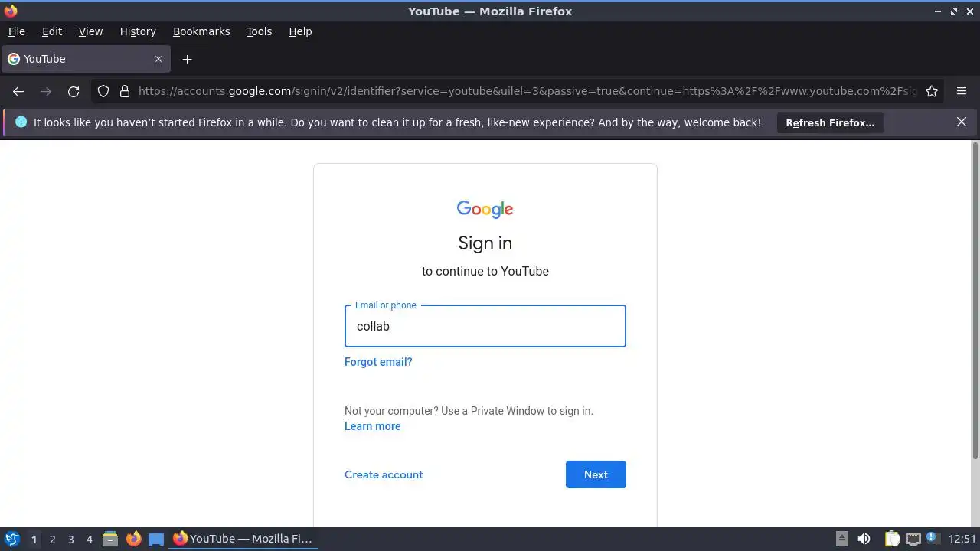Screen dimensions: 980x551
Task: Open the Lubuntu start menu
Action: pos(11,539)
